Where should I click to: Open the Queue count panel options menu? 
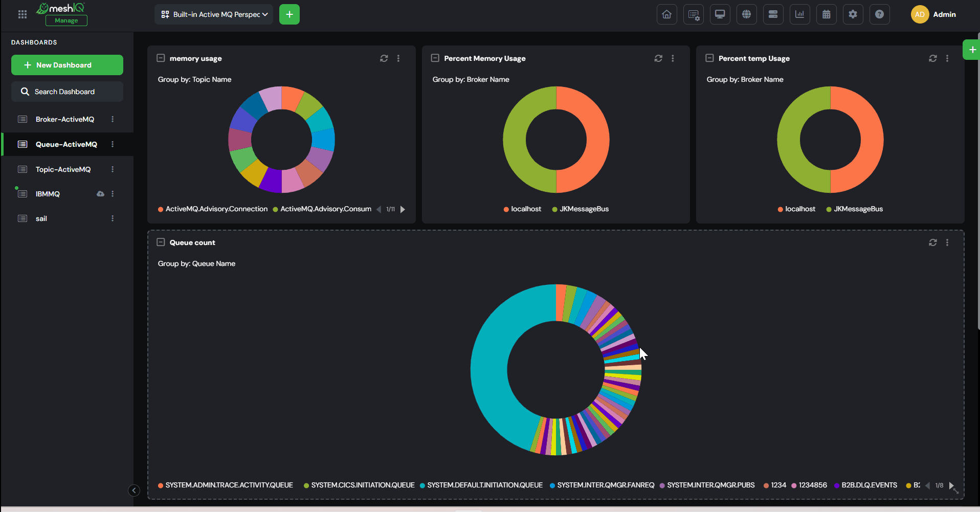pyautogui.click(x=947, y=242)
